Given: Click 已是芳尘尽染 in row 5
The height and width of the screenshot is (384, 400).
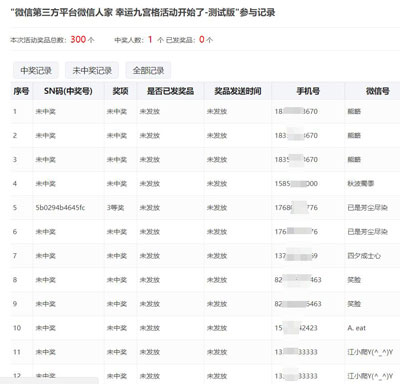Looking at the screenshot, I should [x=367, y=208].
